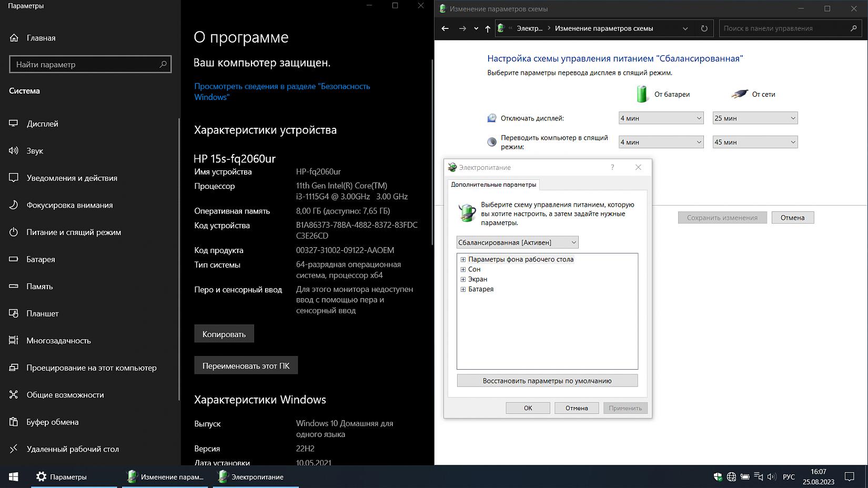
Task: Click the Уведомления и действия icon
Action: pyautogui.click(x=14, y=178)
